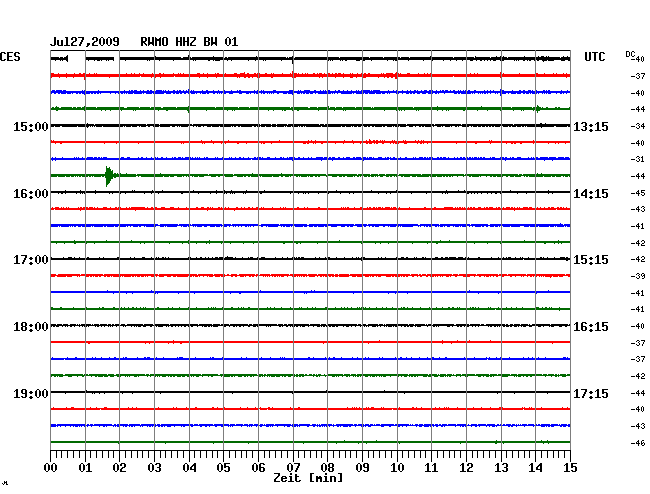Select the 18:00 local time label
Viewport: 650px width, 494px height.
click(x=31, y=327)
